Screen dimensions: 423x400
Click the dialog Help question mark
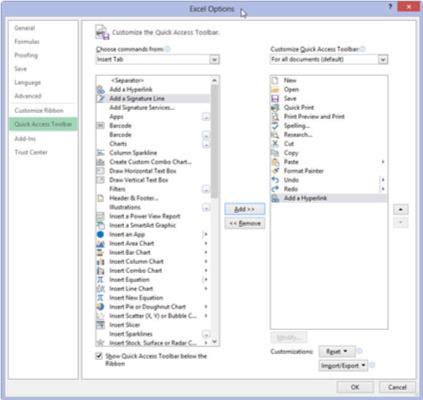click(390, 7)
